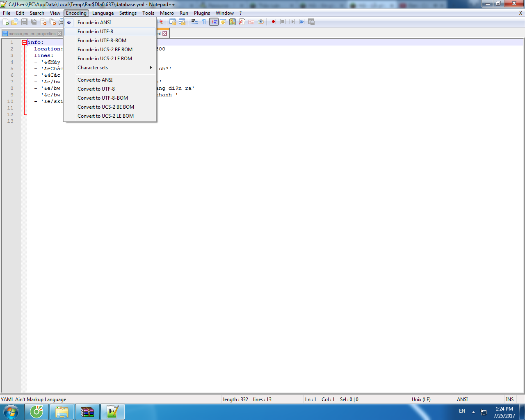Viewport: 525px width, 420px height.
Task: Stop macro recording
Action: tap(283, 22)
